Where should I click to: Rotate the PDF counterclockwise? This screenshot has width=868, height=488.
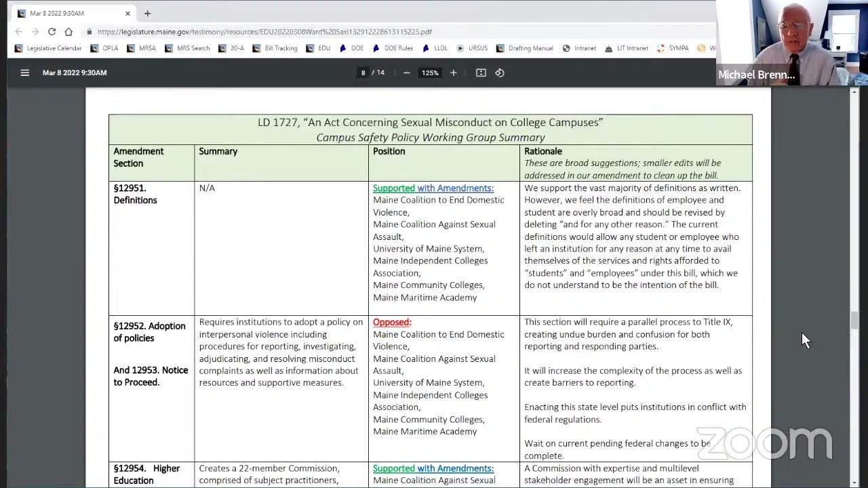500,73
